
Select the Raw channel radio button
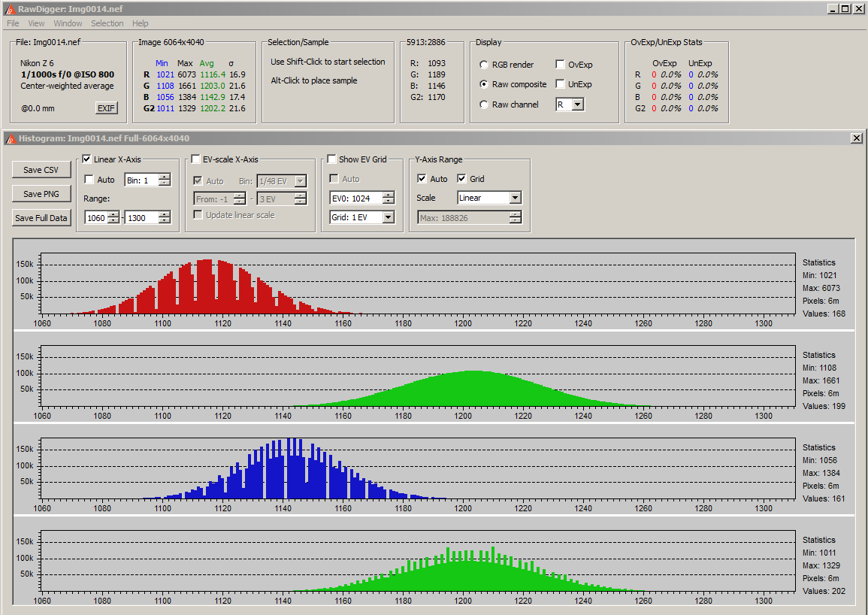coord(484,105)
